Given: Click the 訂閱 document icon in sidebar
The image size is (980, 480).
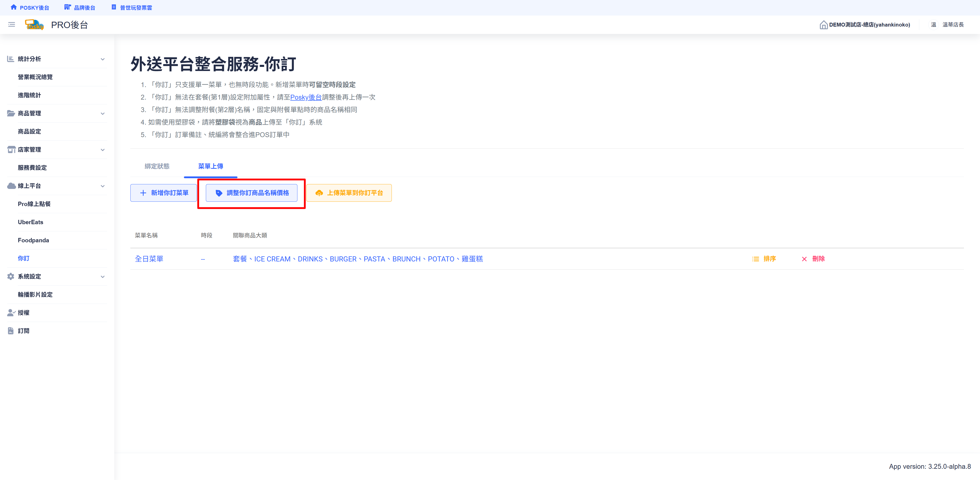Looking at the screenshot, I should coord(11,331).
